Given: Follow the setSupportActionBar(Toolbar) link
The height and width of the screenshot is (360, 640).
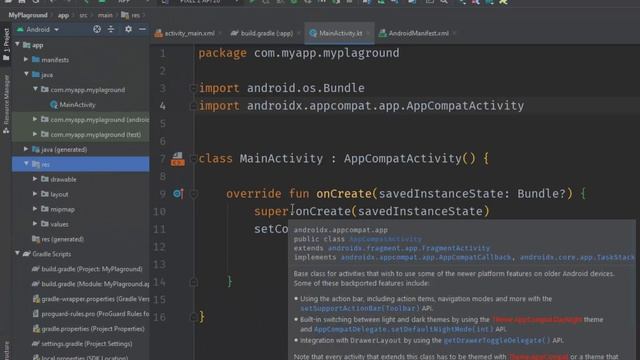Looking at the screenshot, I should [x=360, y=308].
